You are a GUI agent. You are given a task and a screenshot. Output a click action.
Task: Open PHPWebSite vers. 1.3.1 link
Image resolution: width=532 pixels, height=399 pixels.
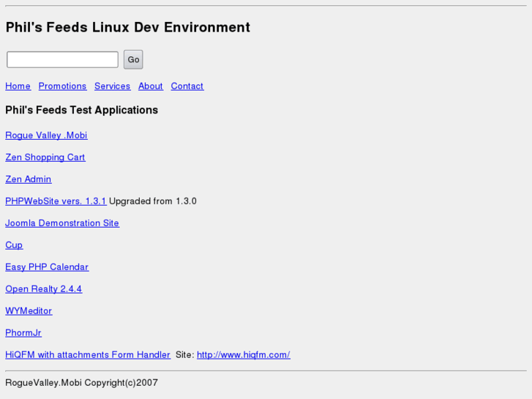(56, 201)
